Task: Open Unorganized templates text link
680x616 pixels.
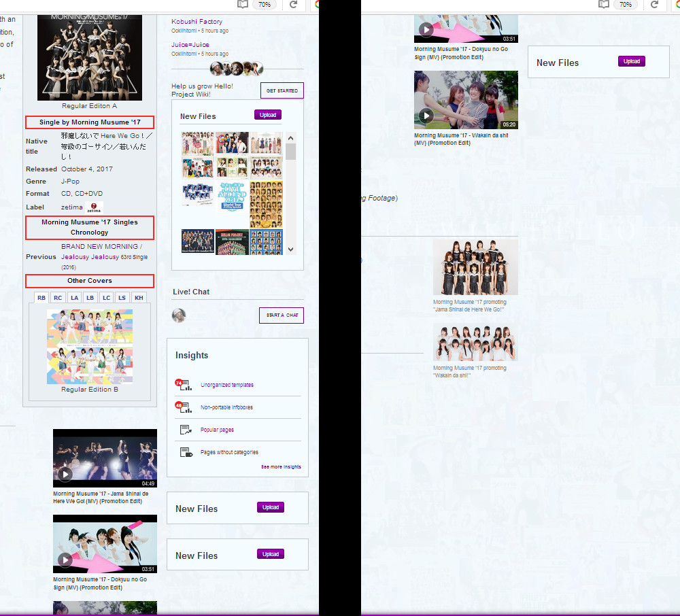Action: click(227, 385)
